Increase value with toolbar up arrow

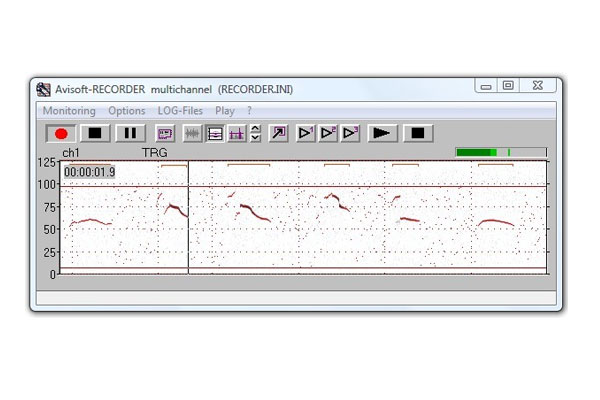click(x=256, y=129)
